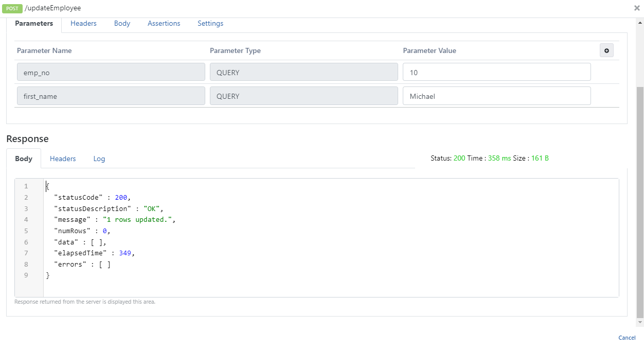Screen dimensions: 644x350
Task: Click the Cancel link
Action: click(627, 338)
